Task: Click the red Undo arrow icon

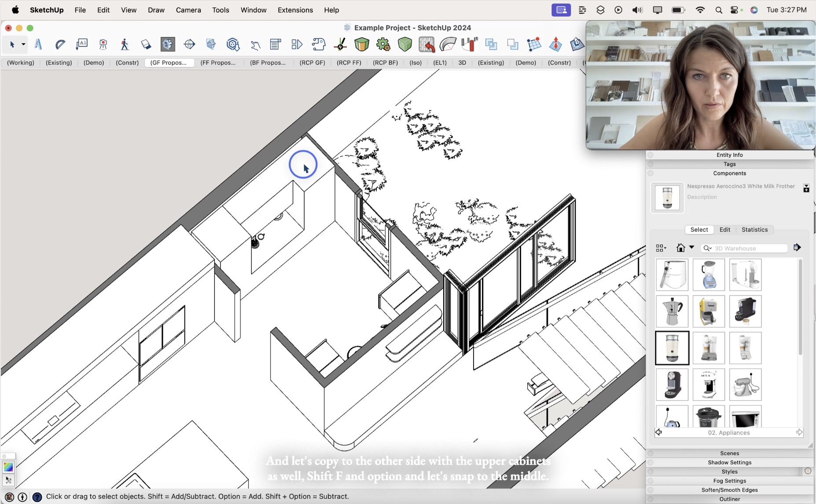Action: pyautogui.click(x=426, y=44)
